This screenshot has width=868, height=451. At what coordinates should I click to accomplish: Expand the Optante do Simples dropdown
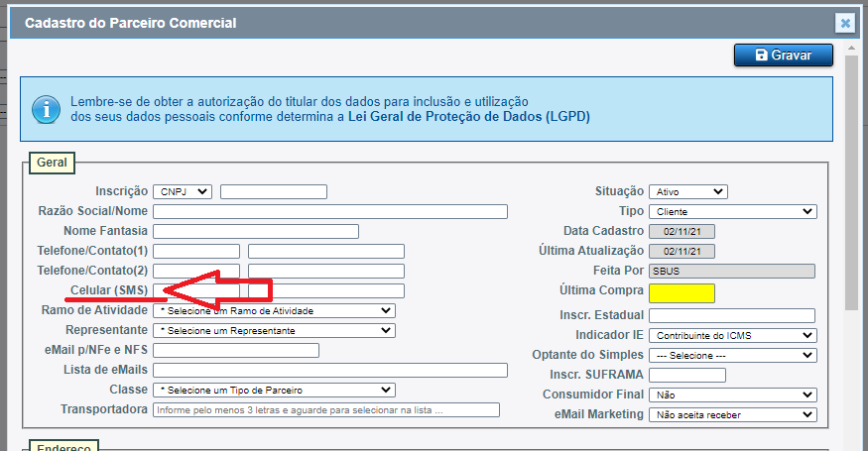tap(732, 355)
